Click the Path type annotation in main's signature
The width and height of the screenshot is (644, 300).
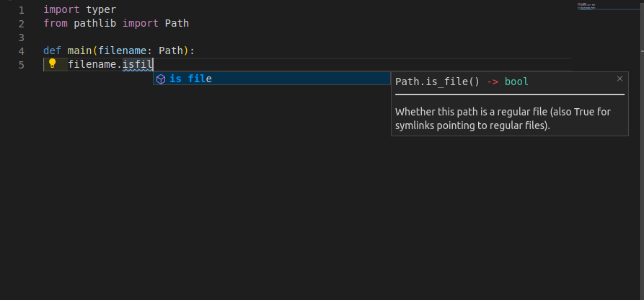pos(170,51)
